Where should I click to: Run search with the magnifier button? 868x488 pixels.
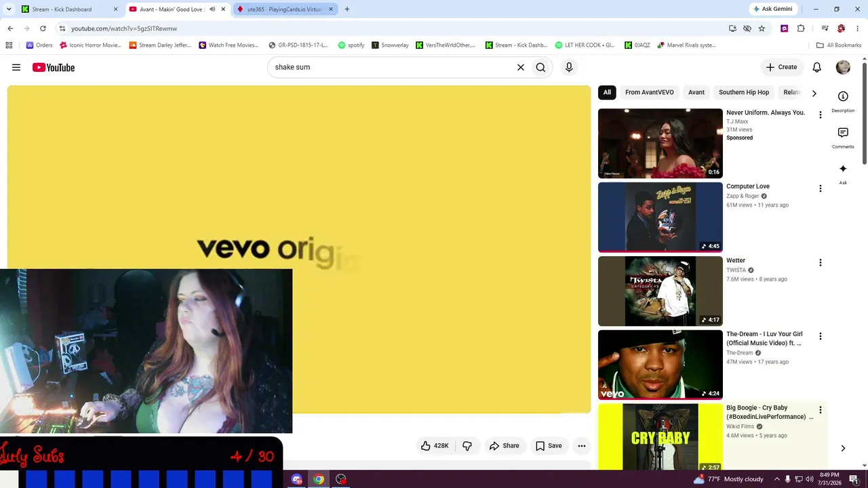click(x=540, y=67)
